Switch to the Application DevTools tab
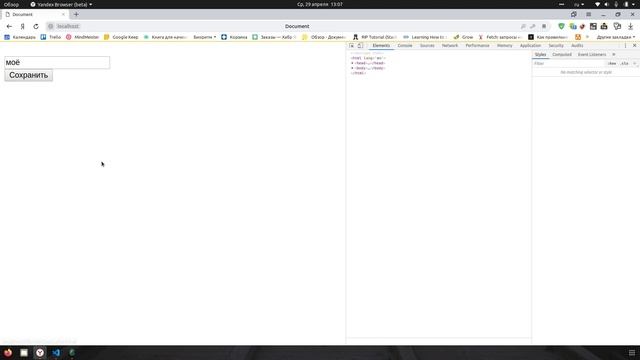This screenshot has width=640, height=360. (x=530, y=46)
